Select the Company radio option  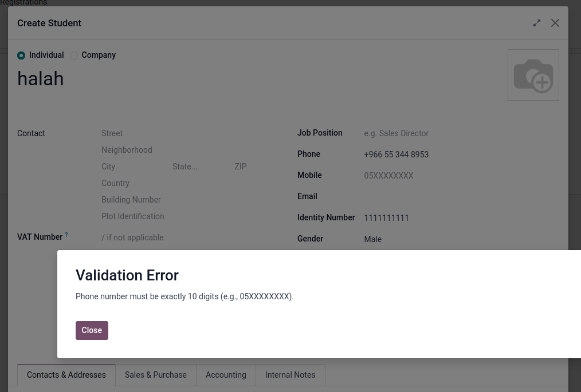coord(74,55)
